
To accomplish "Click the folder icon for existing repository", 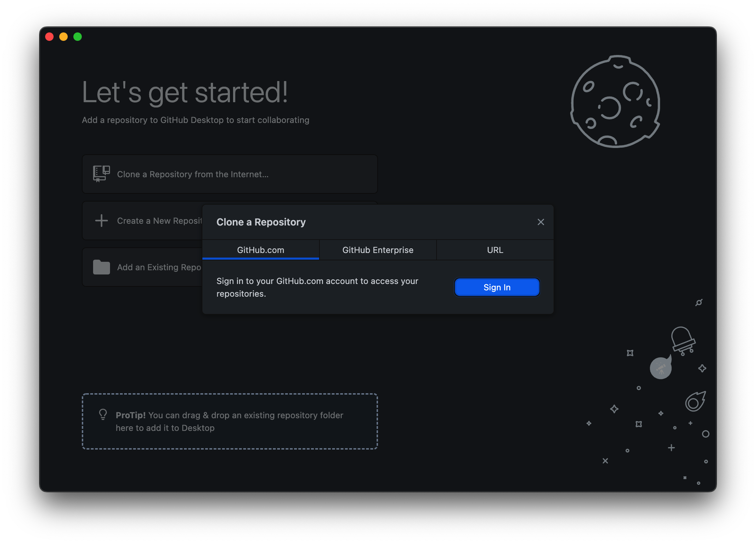I will click(102, 267).
